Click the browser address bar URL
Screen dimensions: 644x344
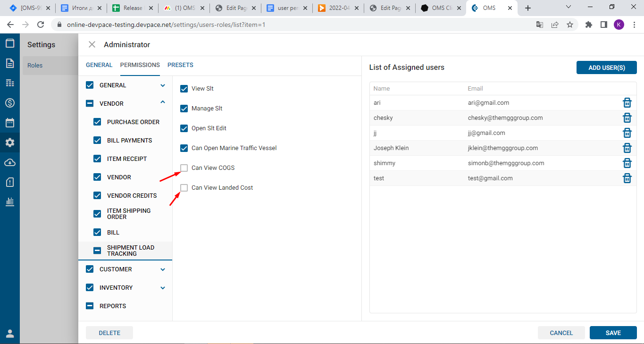coord(166,25)
